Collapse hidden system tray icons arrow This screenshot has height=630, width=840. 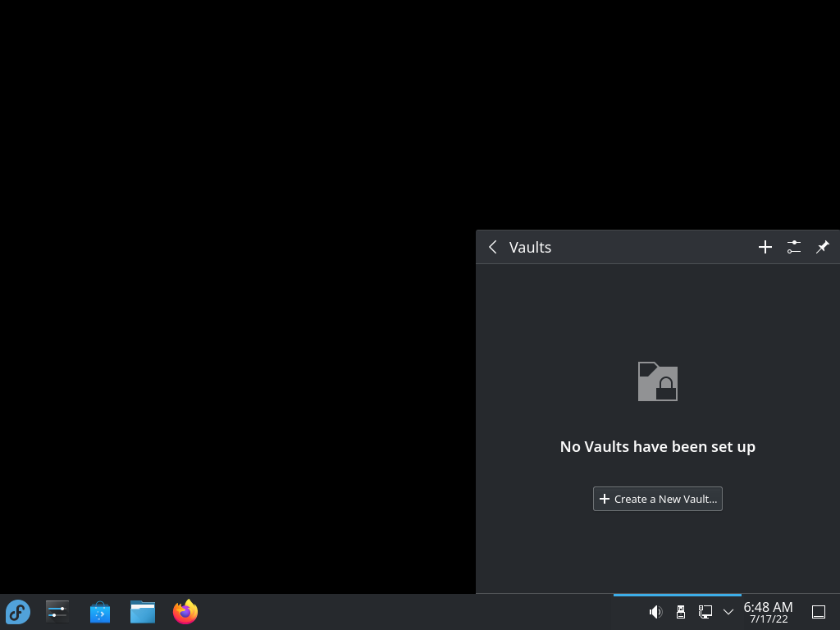728,612
